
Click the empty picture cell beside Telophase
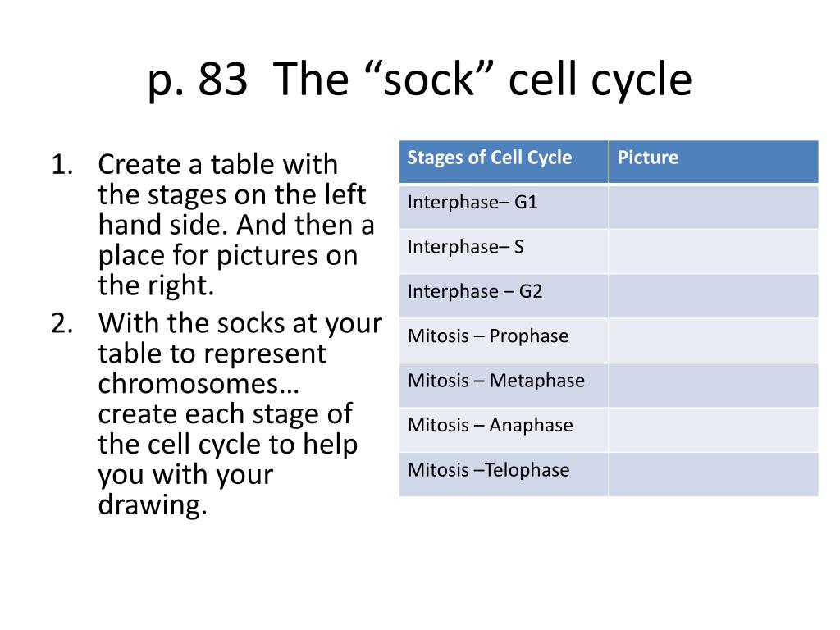714,474
